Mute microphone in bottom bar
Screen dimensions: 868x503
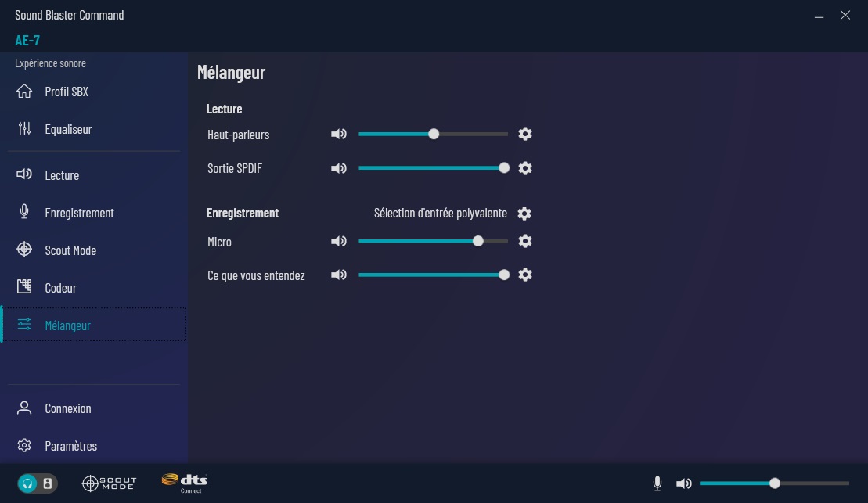pyautogui.click(x=657, y=483)
